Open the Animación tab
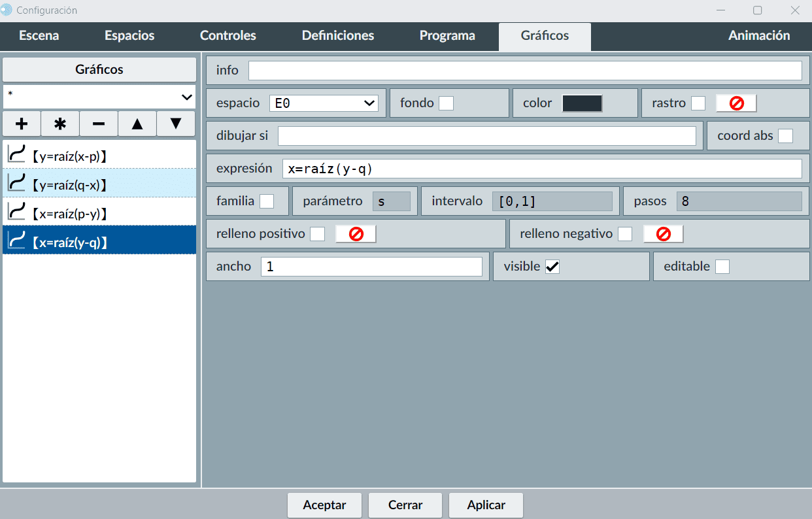Viewport: 812px width, 519px height. coord(759,36)
